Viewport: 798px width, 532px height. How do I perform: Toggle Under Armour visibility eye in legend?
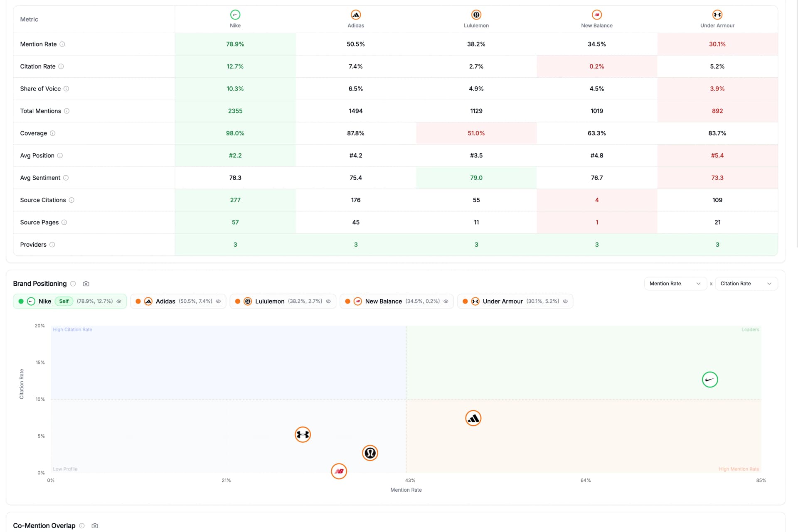[565, 302]
